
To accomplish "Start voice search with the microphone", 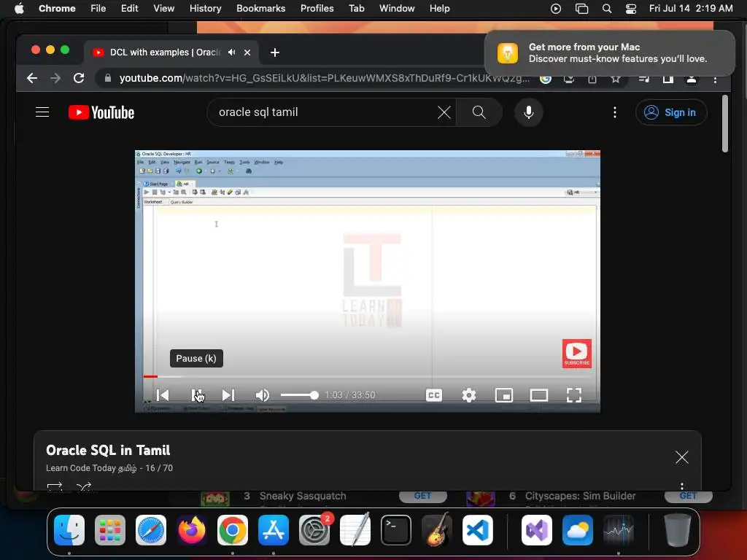I will point(528,112).
